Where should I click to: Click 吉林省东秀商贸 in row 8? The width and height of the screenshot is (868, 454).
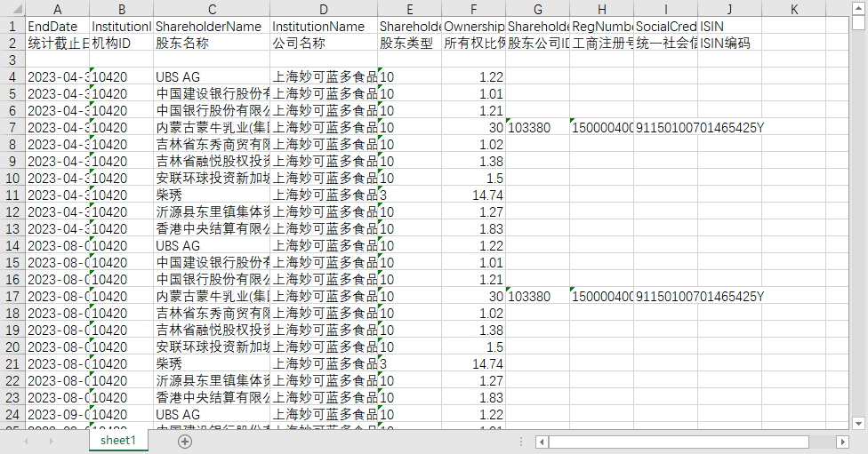tap(212, 144)
